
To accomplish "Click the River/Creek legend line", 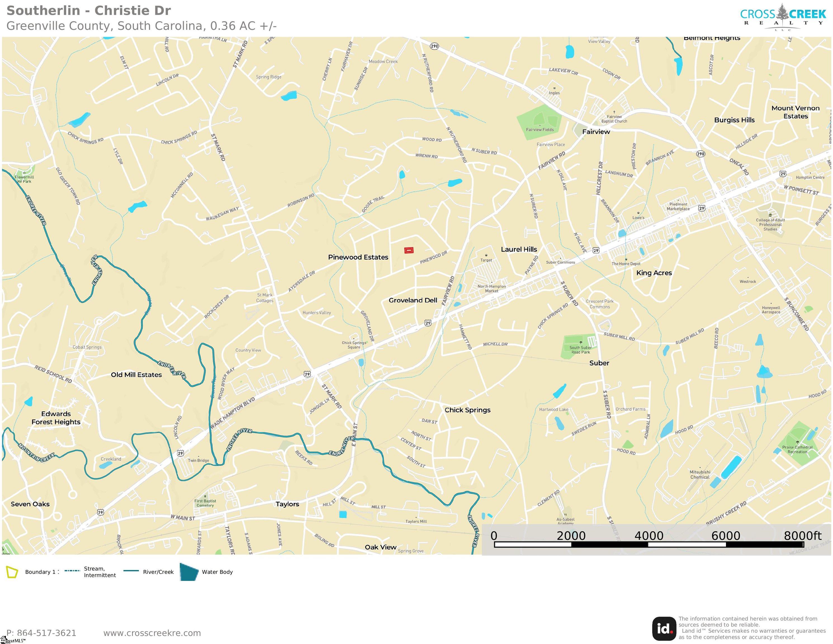I will [x=131, y=571].
